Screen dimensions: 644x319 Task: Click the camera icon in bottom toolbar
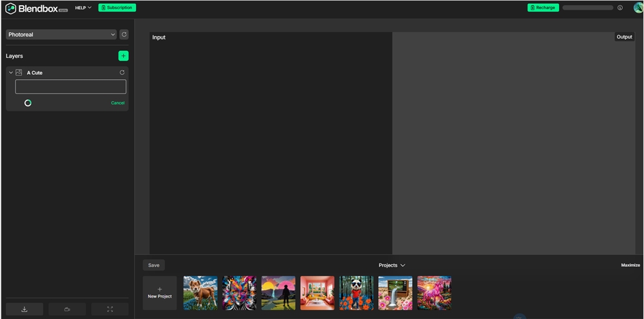[67, 309]
